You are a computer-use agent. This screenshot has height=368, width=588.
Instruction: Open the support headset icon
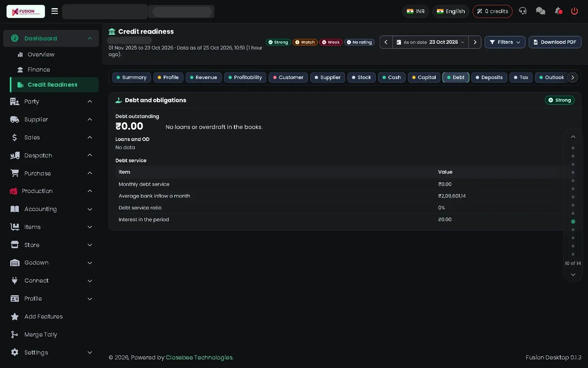[523, 11]
